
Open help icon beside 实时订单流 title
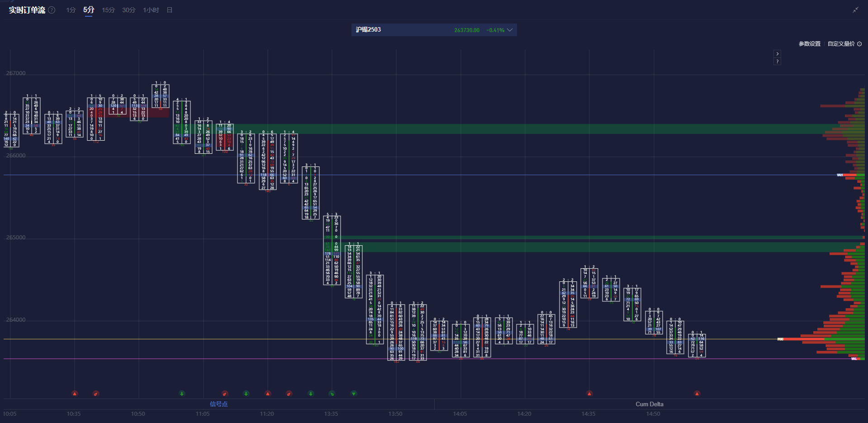coord(52,10)
